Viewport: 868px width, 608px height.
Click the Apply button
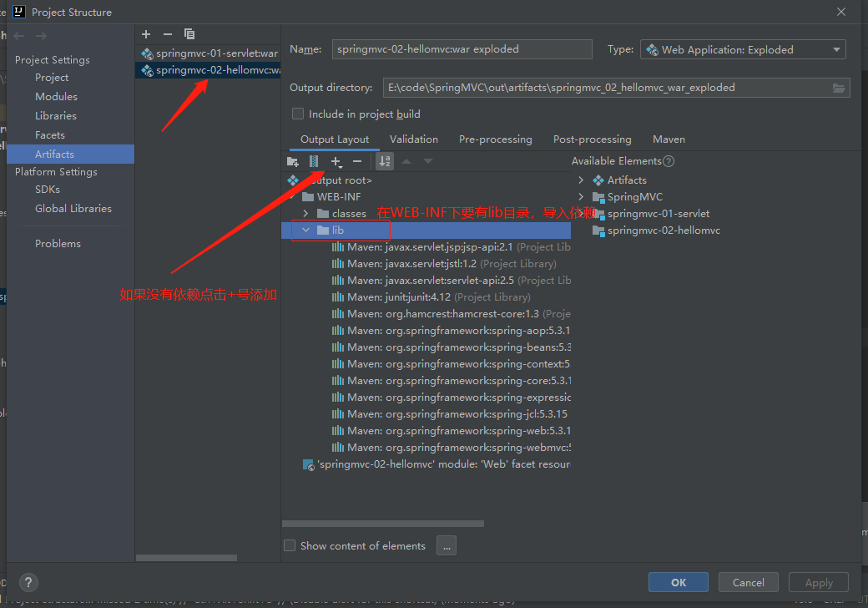[x=819, y=583]
